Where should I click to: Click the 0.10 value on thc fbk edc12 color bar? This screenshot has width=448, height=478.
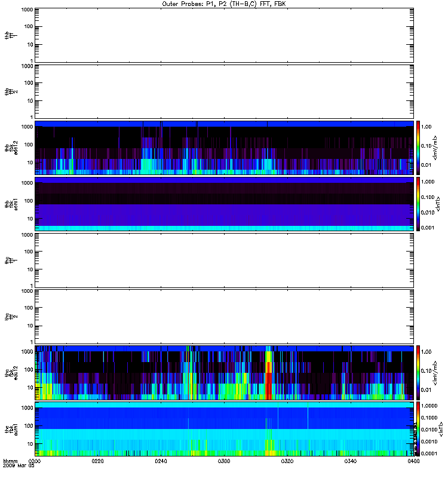coord(426,371)
